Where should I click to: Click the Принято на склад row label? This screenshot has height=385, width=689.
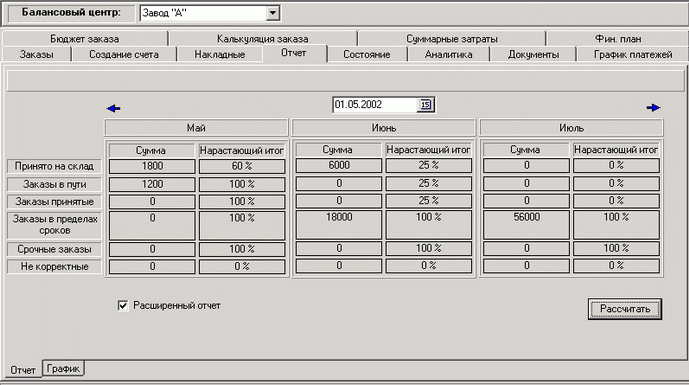point(54,166)
